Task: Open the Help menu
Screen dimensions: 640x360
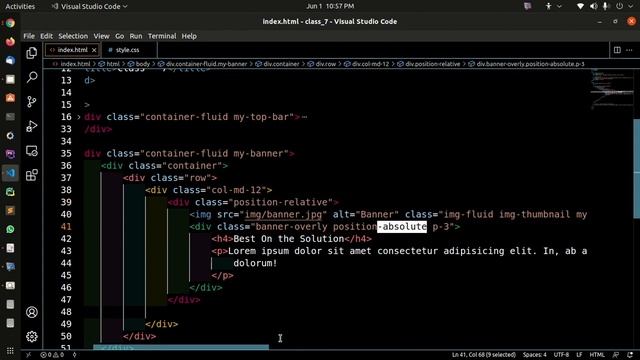Action: pos(189,36)
